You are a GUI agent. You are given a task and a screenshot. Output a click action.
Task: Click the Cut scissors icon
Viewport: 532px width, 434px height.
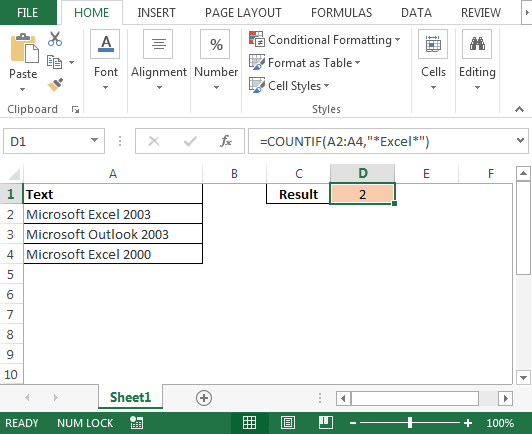[55, 39]
